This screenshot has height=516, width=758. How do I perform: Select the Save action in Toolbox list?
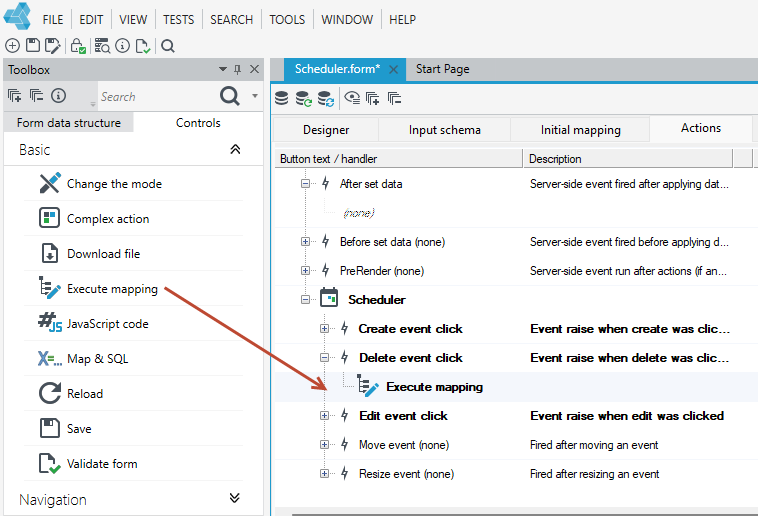pos(133,428)
